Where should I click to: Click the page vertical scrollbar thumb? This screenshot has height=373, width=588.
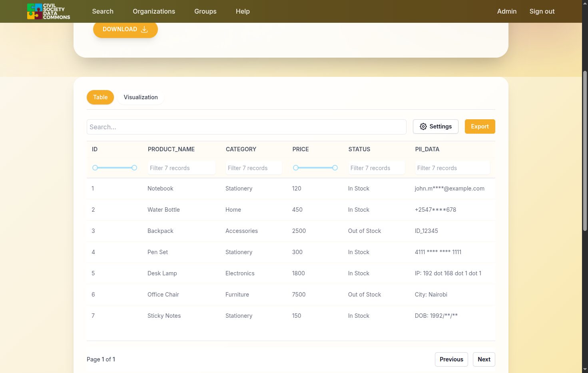[x=585, y=151]
